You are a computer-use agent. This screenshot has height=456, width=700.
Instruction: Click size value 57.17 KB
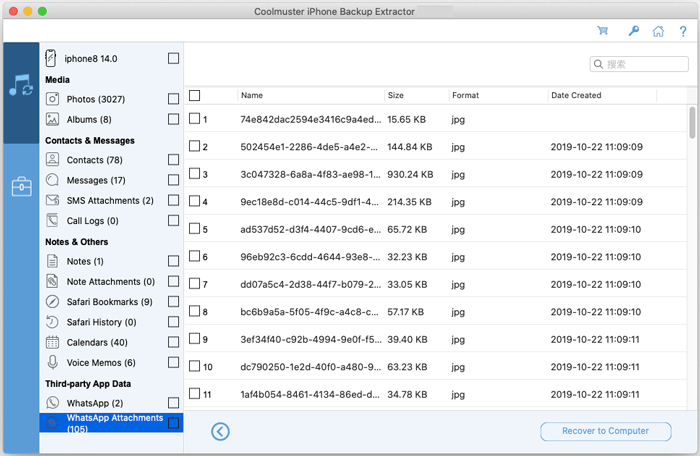pos(405,312)
